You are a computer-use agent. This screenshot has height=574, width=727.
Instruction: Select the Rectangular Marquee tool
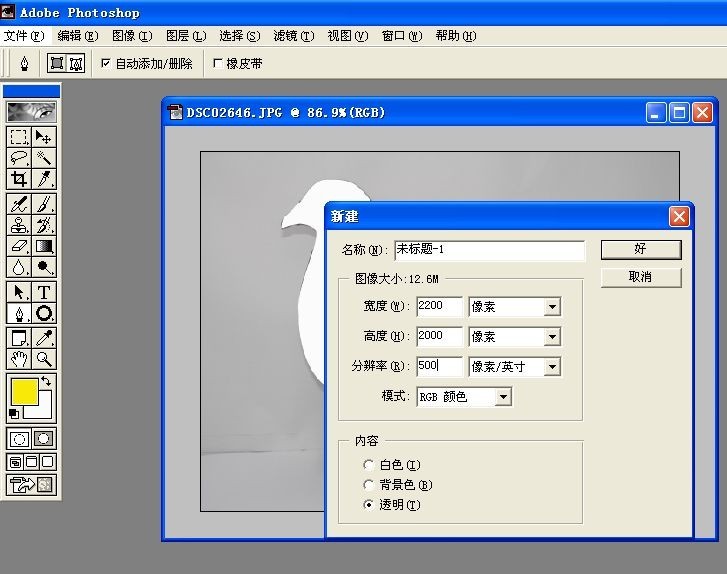pyautogui.click(x=19, y=137)
